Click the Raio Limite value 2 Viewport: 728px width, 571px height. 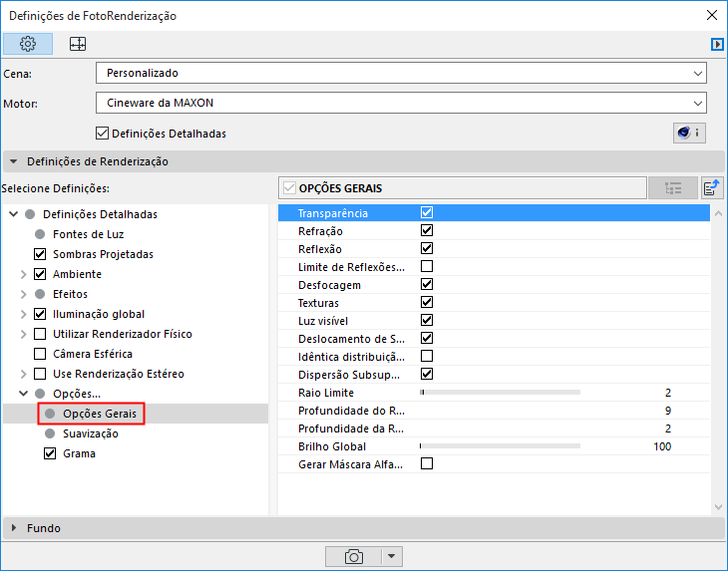pyautogui.click(x=667, y=393)
